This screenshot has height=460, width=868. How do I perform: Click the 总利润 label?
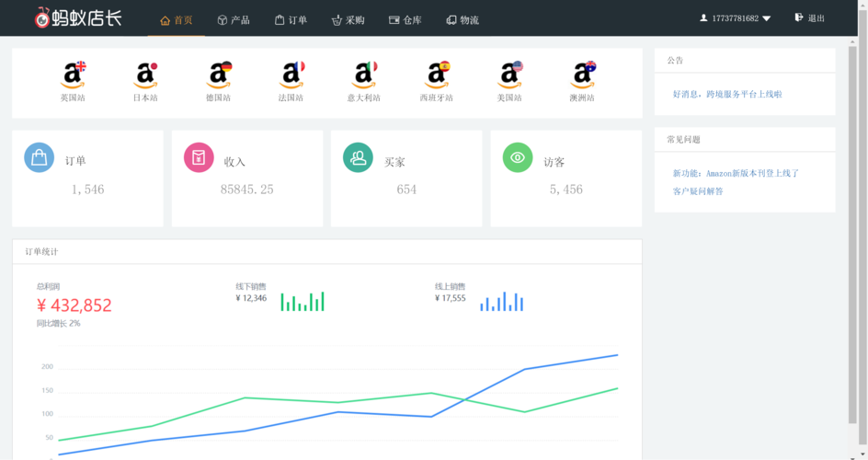tap(48, 287)
